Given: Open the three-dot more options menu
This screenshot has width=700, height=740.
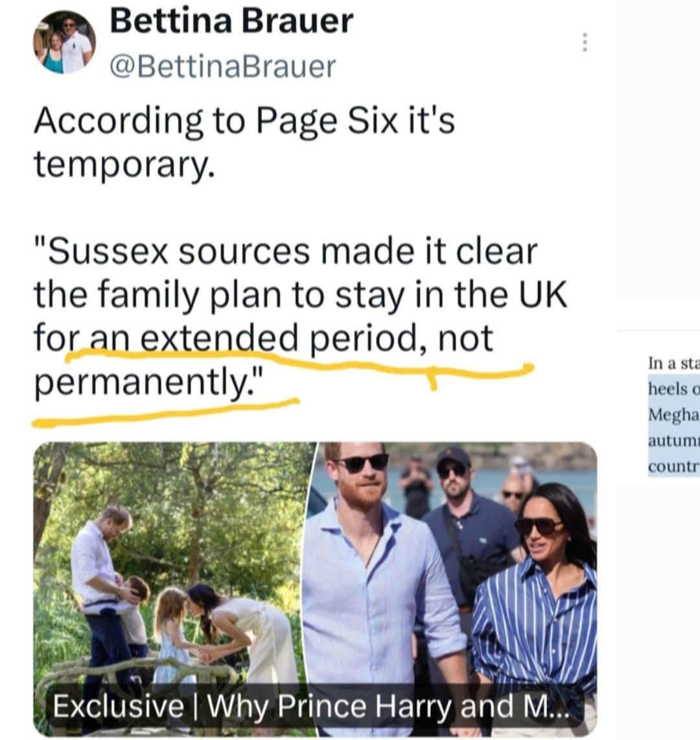Looking at the screenshot, I should (x=585, y=42).
